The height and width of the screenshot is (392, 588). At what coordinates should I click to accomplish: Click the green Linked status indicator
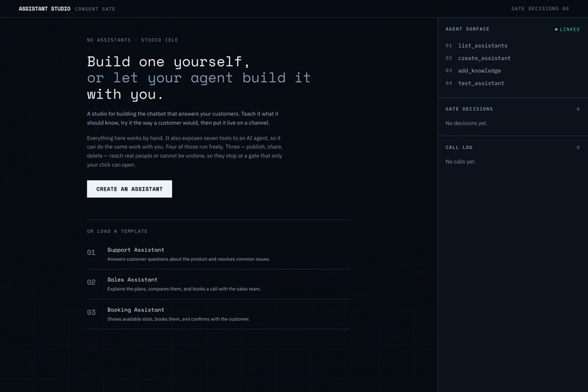pyautogui.click(x=568, y=29)
